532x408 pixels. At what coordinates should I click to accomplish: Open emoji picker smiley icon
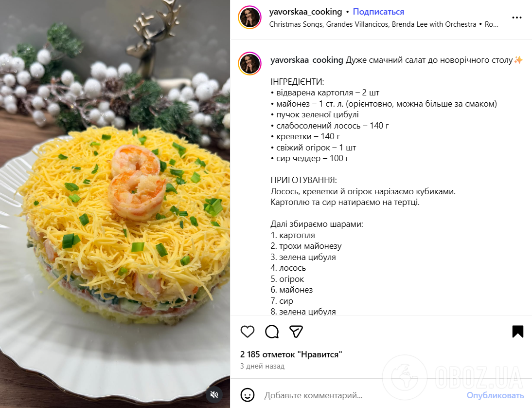(x=248, y=395)
